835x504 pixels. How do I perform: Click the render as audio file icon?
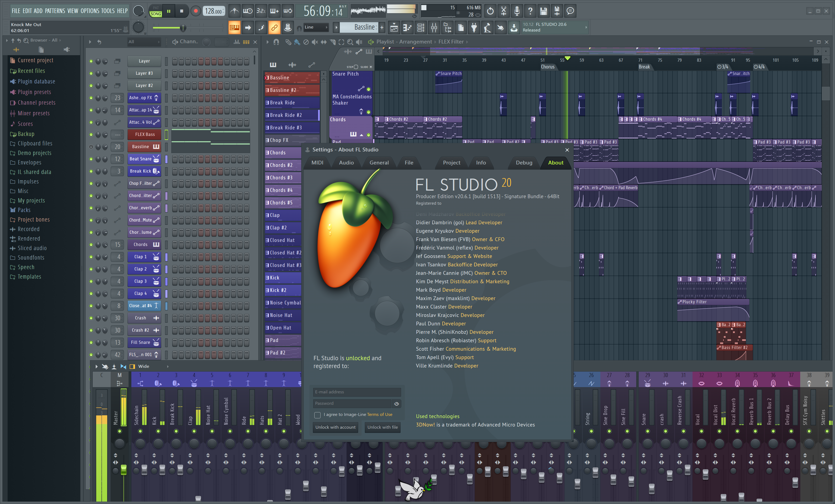[557, 11]
